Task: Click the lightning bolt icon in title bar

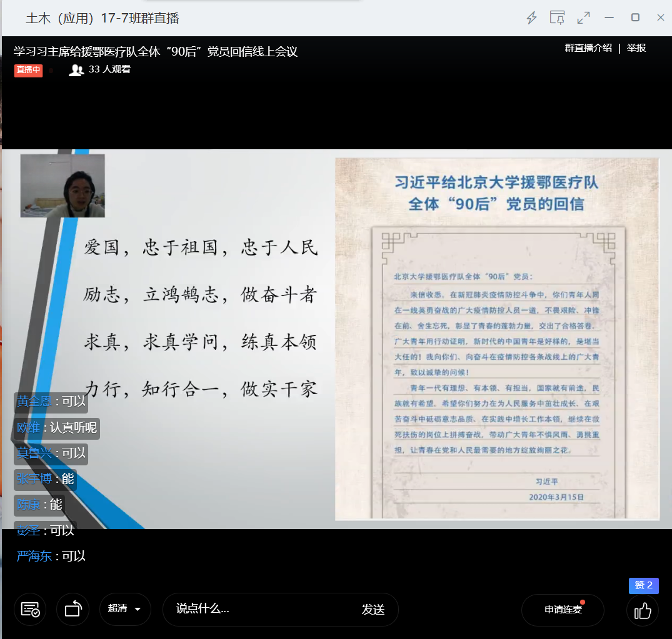Action: 531,18
